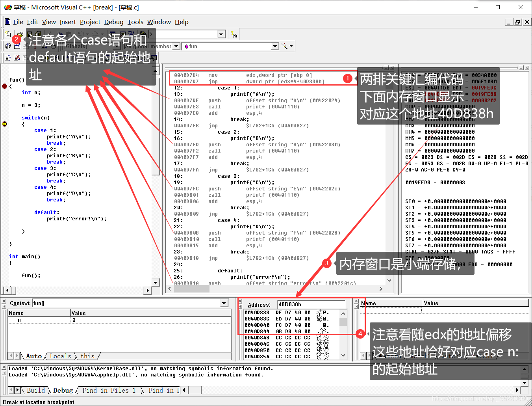Viewport: 532px width, 406px height.
Task: Click disassembly horizontal scroll-right arrow
Action: click(381, 289)
